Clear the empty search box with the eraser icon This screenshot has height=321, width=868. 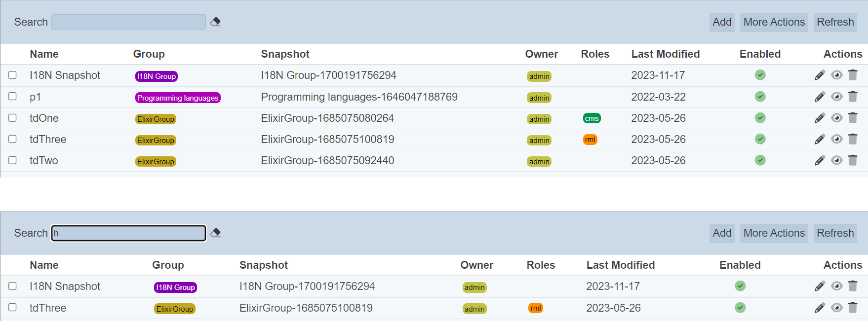pos(215,22)
